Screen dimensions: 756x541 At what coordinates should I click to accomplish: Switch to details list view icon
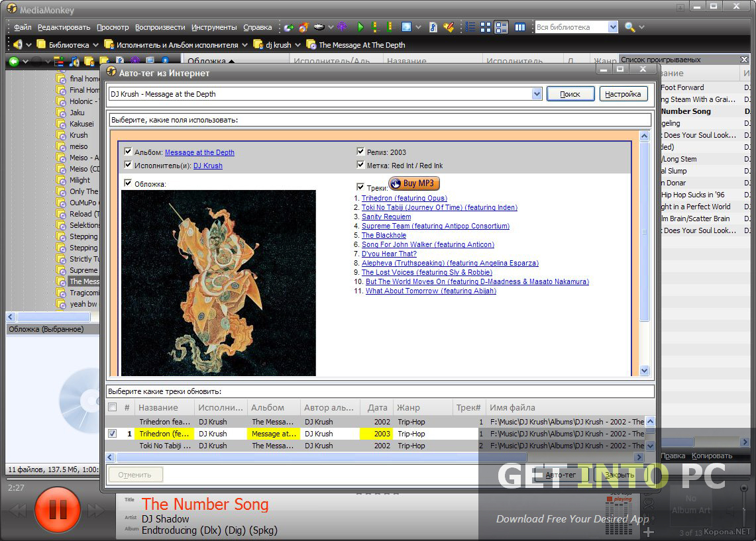[470, 27]
